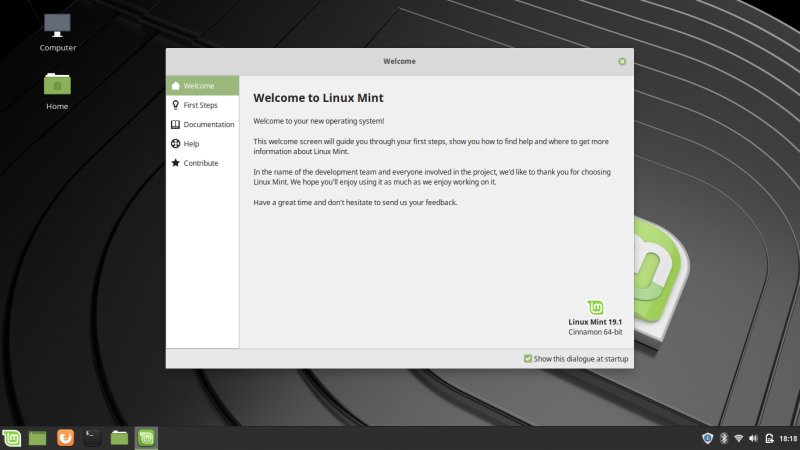800x450 pixels.
Task: Click the lightbulb icon beside First Steps
Action: [x=176, y=105]
